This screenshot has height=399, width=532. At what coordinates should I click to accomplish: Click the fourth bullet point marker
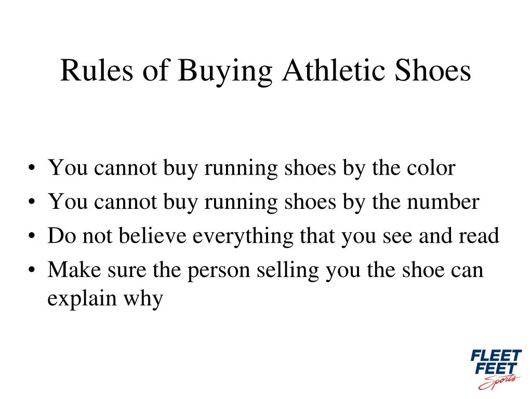coord(32,270)
